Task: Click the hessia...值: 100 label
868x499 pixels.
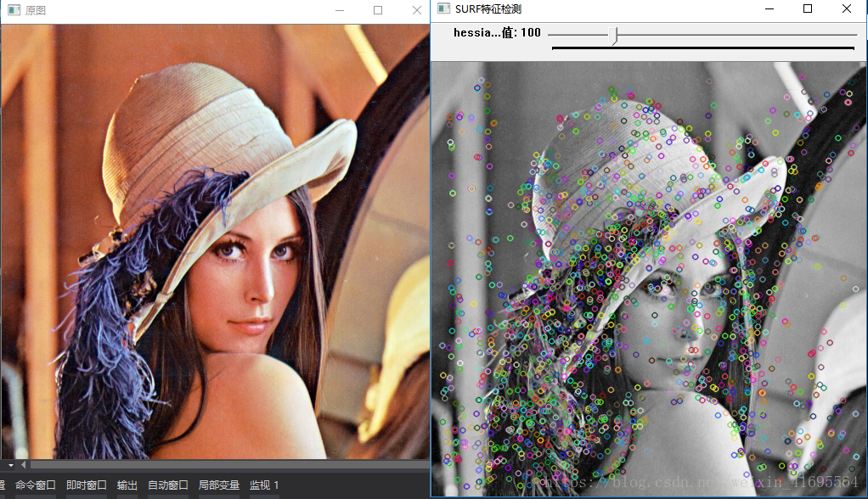Action: coord(497,32)
